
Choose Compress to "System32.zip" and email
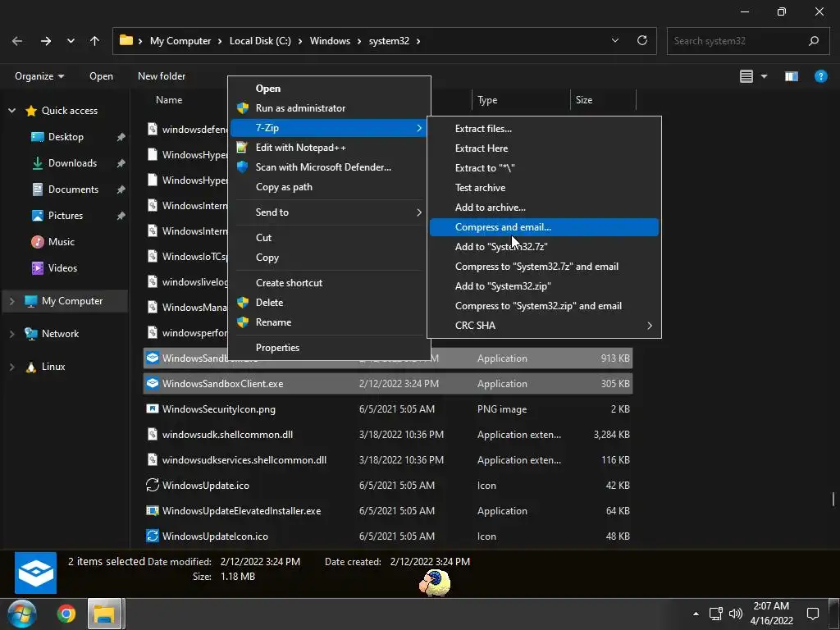[x=544, y=306]
